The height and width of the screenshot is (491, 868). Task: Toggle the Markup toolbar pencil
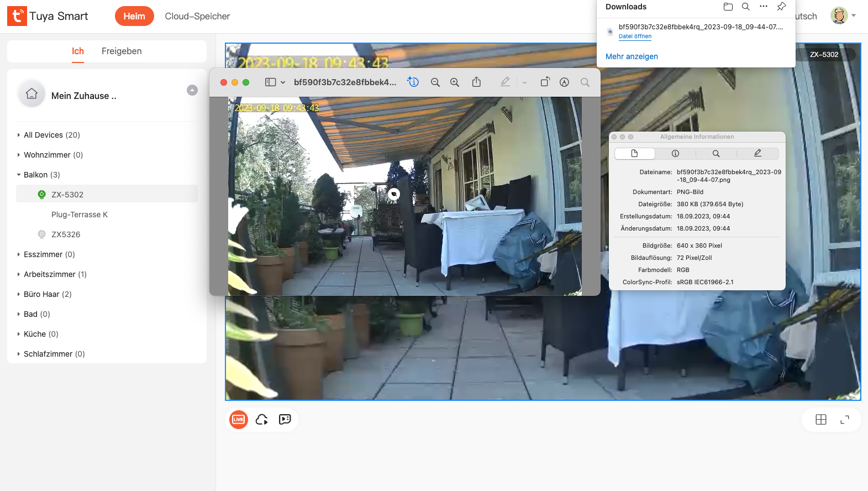coord(505,82)
